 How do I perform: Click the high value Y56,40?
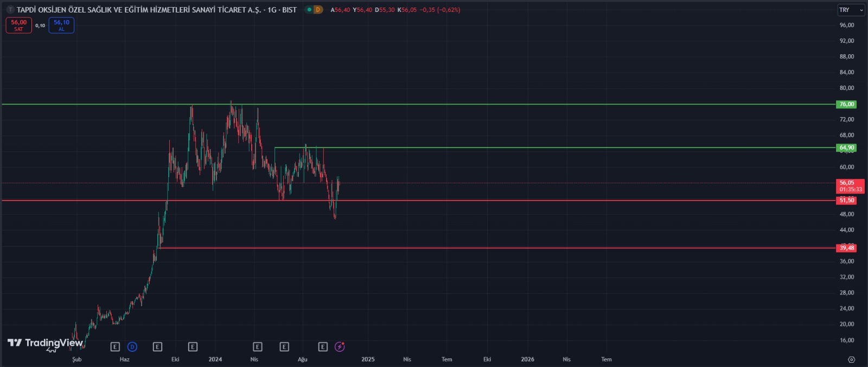pos(362,10)
